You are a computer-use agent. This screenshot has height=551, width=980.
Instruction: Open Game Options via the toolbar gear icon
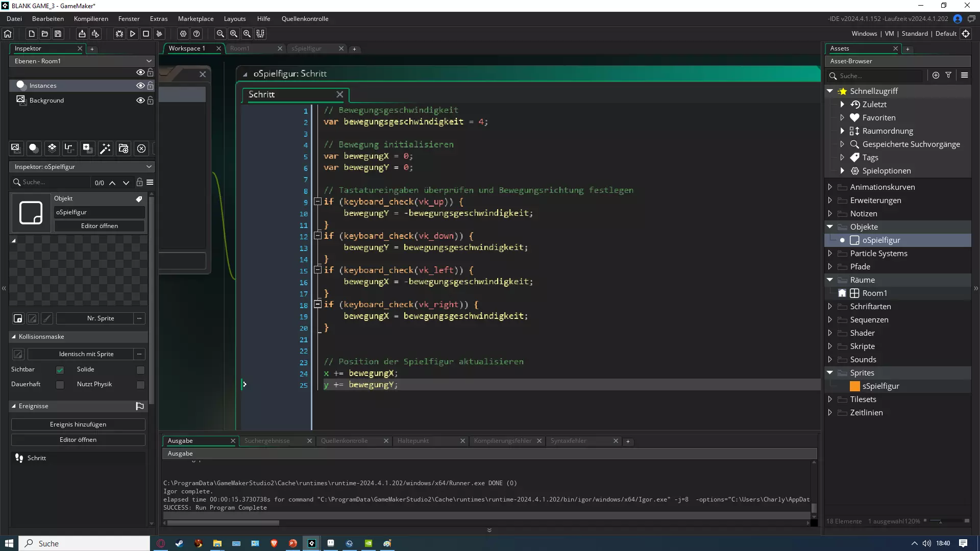[183, 34]
